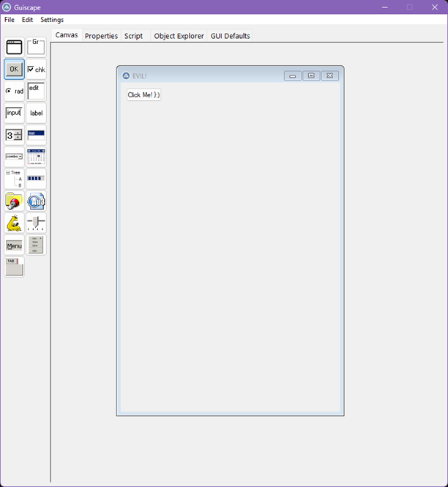Choose the progress bar control tool
448x487 pixels.
coord(36,179)
